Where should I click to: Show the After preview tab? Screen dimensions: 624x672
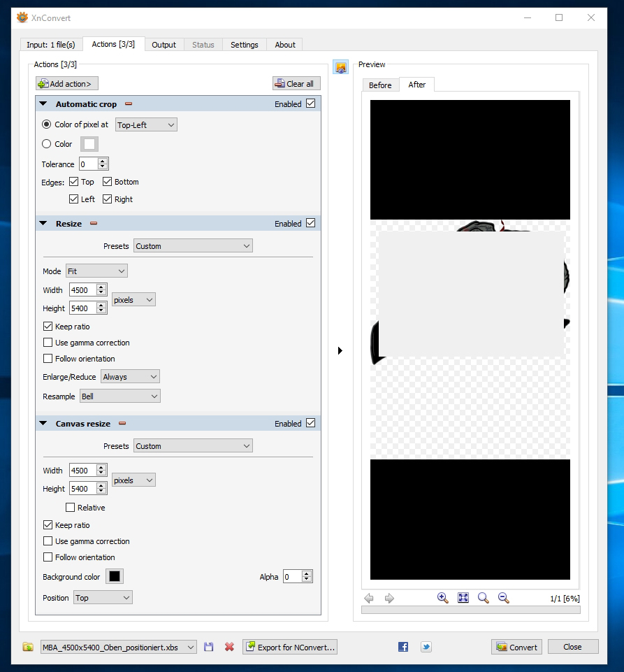(x=416, y=85)
